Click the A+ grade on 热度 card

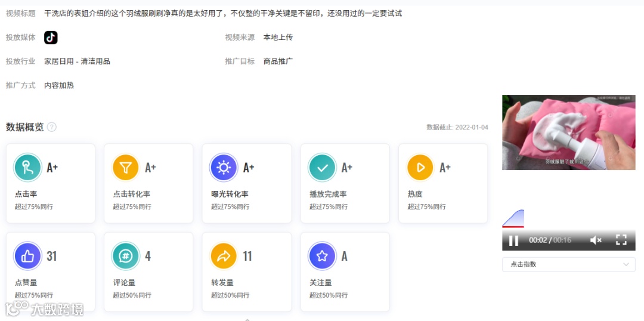click(x=445, y=168)
